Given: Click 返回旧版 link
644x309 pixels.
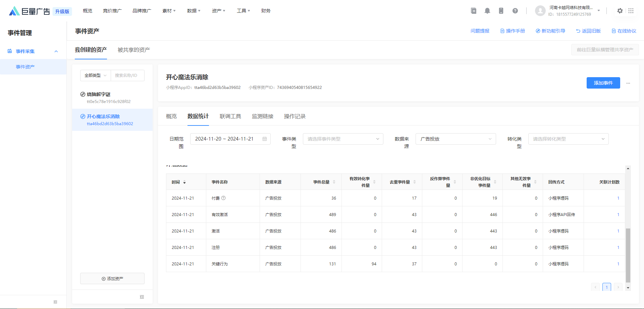Looking at the screenshot, I should (x=589, y=31).
